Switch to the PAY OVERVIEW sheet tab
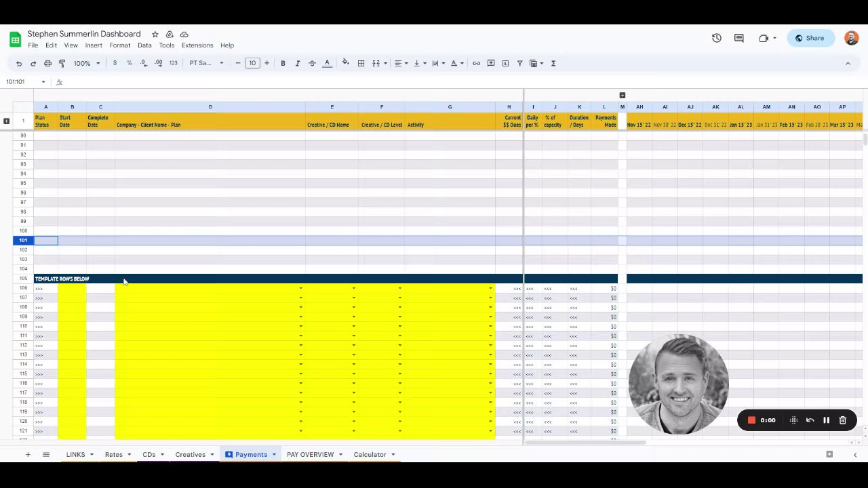 tap(310, 455)
